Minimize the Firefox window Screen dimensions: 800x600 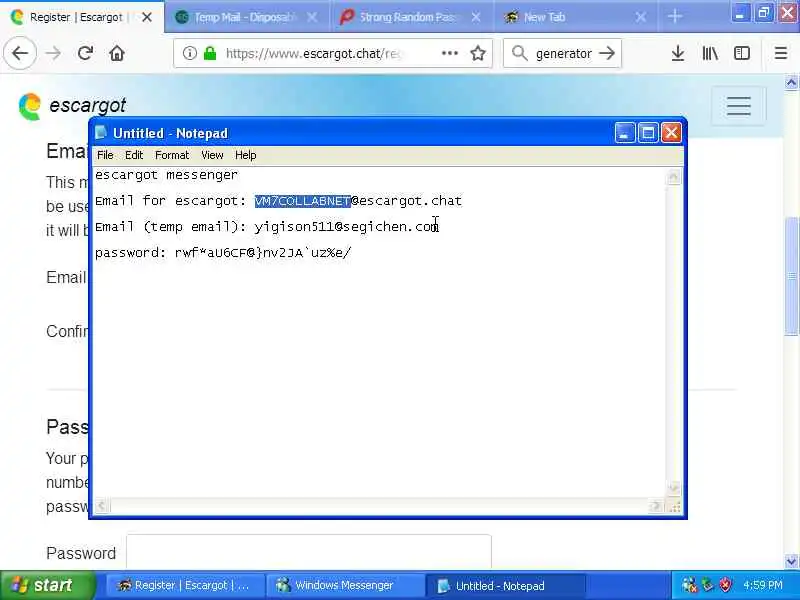point(739,14)
